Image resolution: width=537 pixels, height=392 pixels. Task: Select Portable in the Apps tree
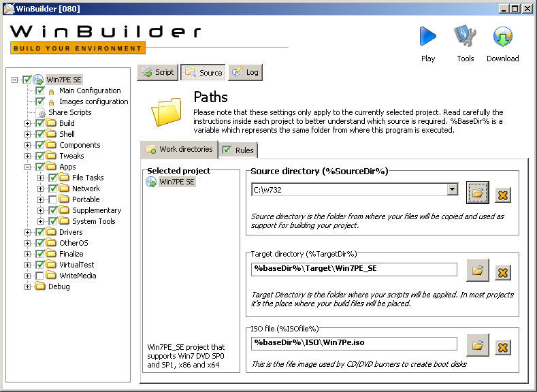pos(86,199)
